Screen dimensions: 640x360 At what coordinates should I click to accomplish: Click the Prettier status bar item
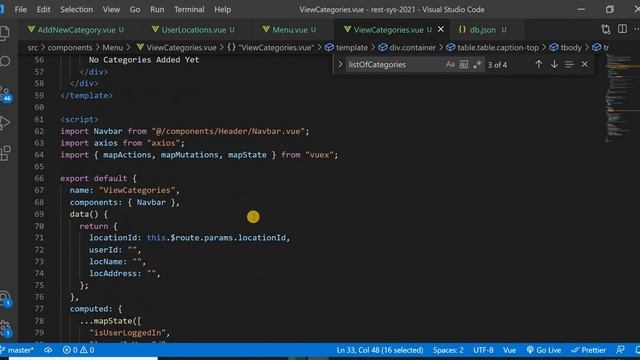588,350
